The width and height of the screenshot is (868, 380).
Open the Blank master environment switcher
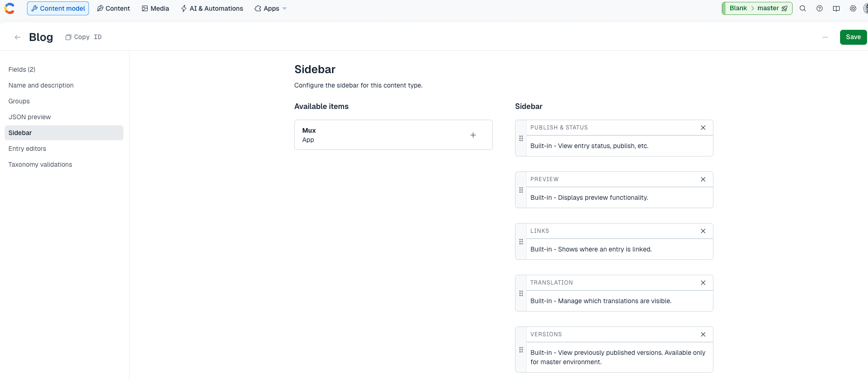pyautogui.click(x=757, y=8)
